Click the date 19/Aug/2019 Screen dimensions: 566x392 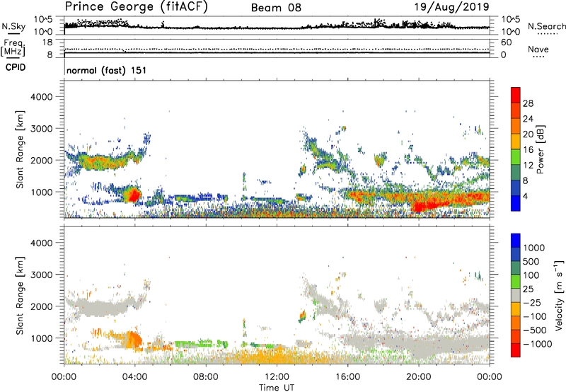click(451, 6)
